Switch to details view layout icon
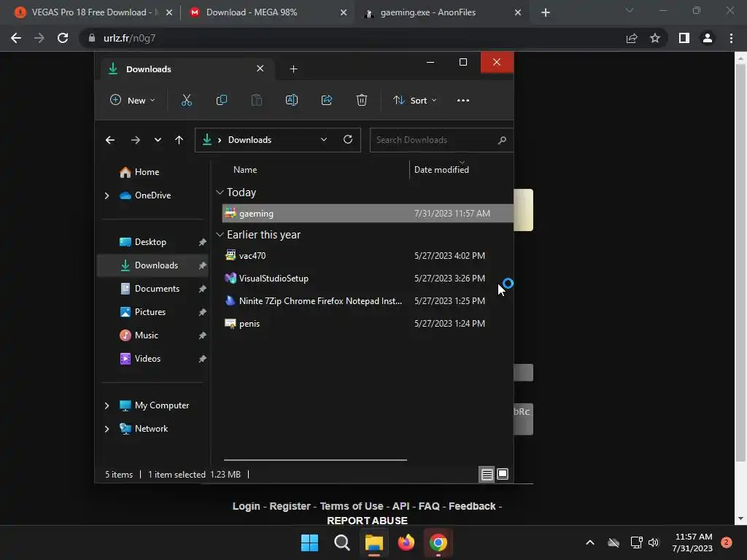747x560 pixels. click(x=487, y=474)
